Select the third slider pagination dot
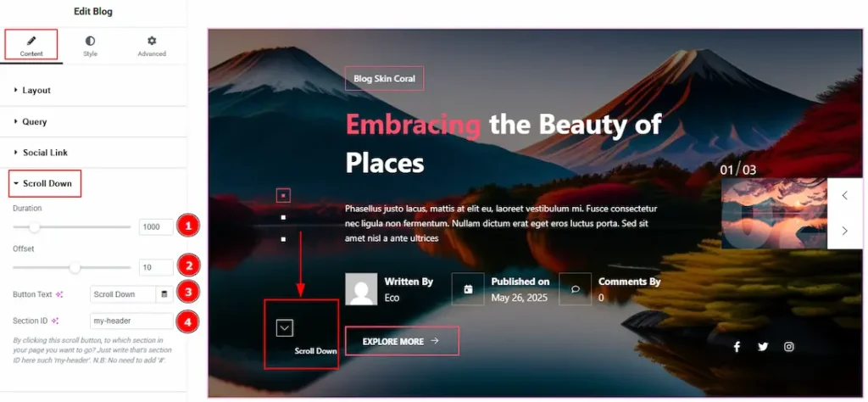868x402 pixels. (x=284, y=239)
